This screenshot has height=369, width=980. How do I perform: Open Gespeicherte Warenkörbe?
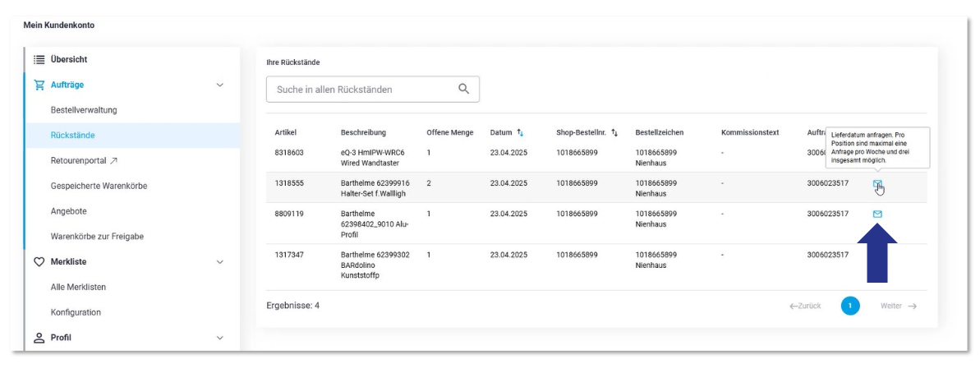click(x=99, y=186)
